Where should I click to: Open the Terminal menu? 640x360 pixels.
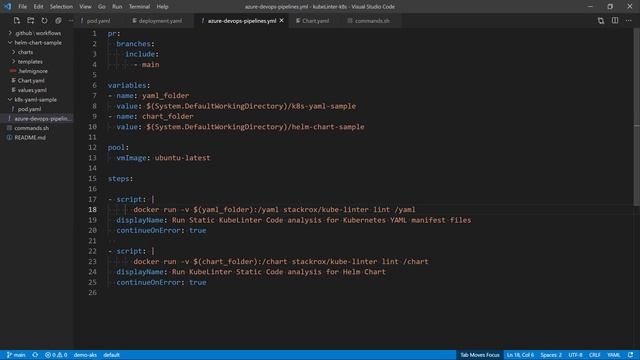(x=139, y=7)
